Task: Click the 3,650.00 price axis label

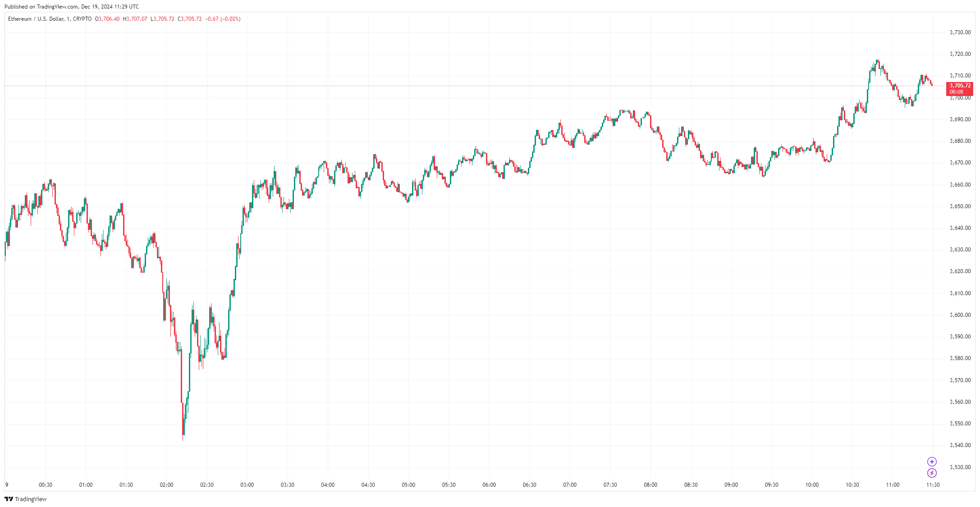Action: (x=960, y=206)
